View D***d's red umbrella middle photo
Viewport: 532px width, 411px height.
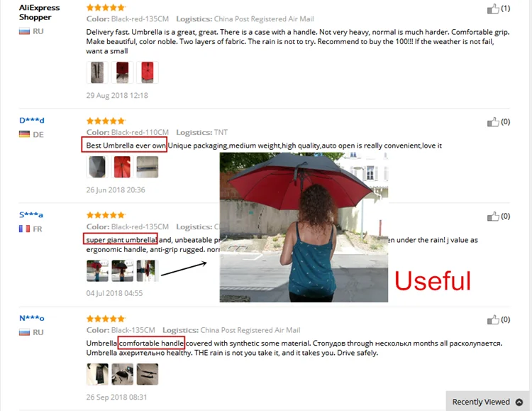pos(122,167)
